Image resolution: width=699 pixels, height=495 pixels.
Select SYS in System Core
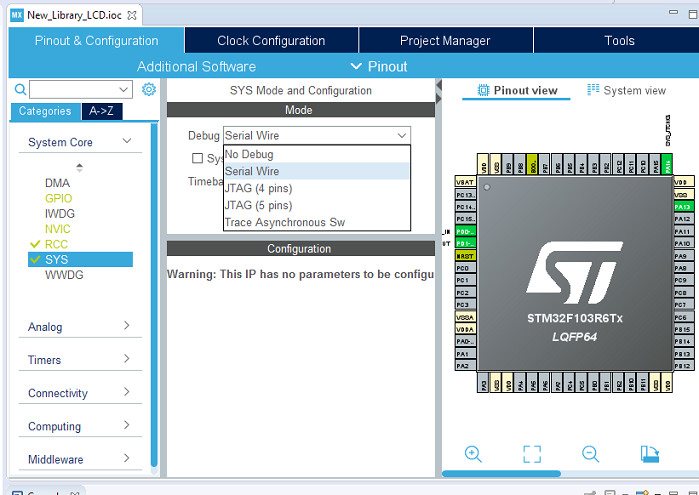point(80,260)
